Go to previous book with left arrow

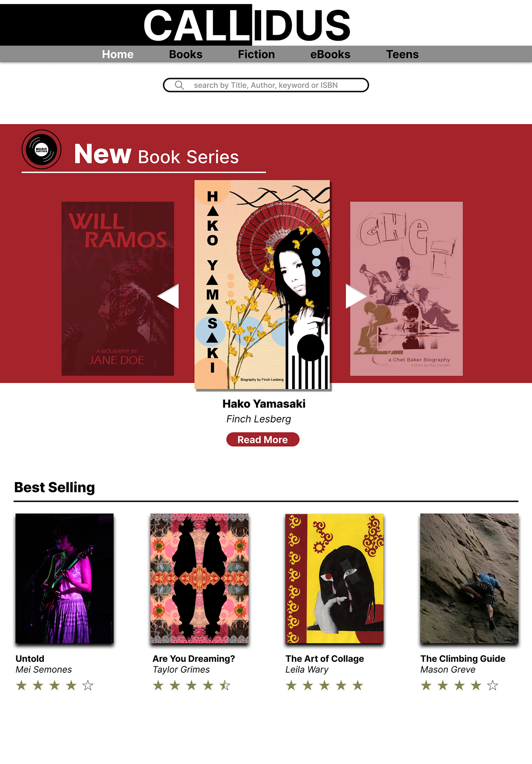click(168, 296)
